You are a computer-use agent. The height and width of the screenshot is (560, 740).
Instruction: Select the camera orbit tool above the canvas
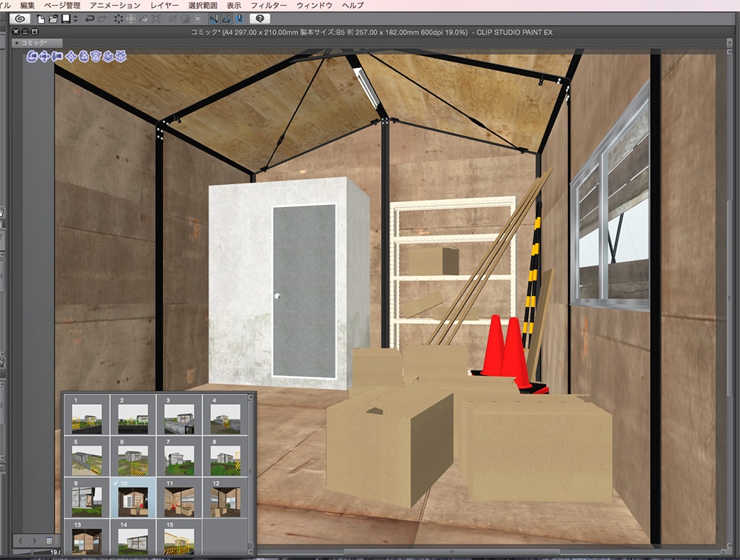[31, 57]
